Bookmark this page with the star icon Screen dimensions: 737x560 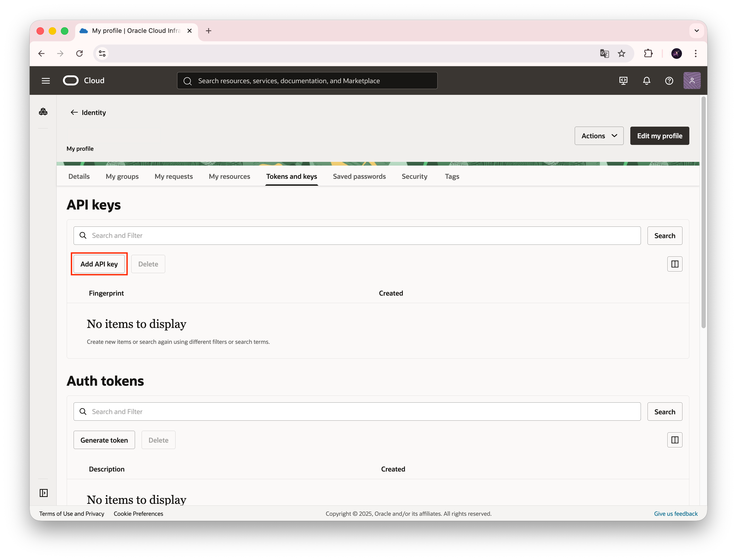(x=621, y=54)
